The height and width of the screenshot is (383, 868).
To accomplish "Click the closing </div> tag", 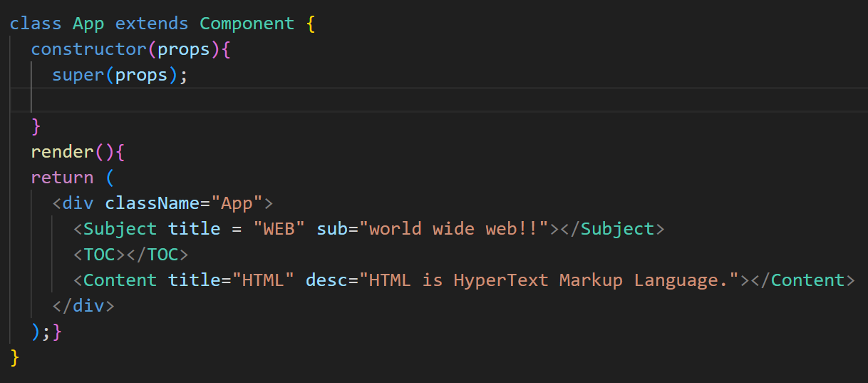I will click(x=83, y=306).
